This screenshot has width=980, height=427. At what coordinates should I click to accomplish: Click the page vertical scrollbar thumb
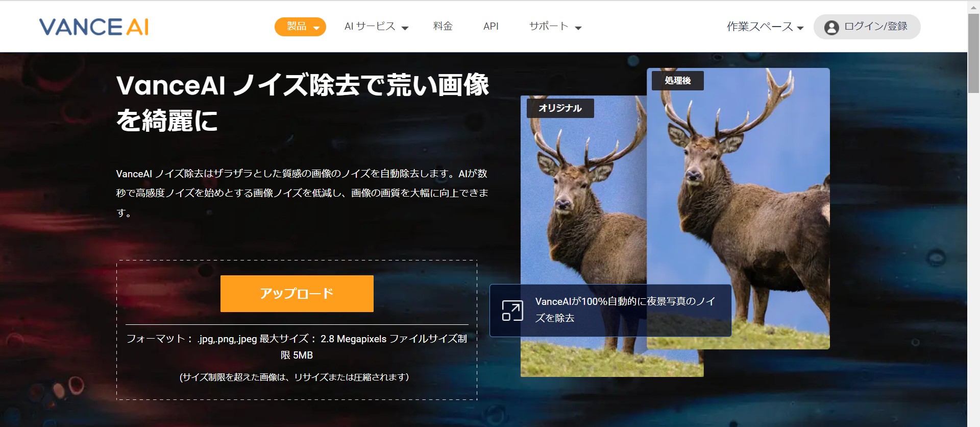973,53
